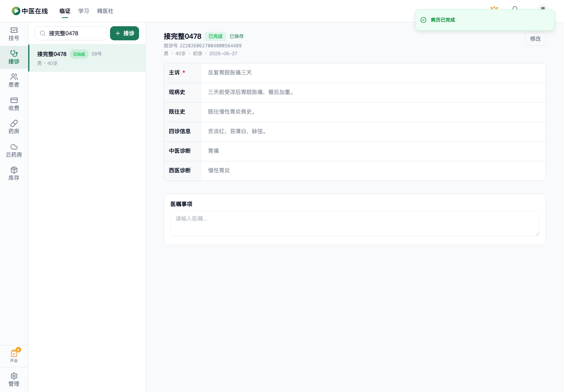This screenshot has width=564, height=392.
Task: Click the search magnifier icon
Action: pyautogui.click(x=43, y=33)
